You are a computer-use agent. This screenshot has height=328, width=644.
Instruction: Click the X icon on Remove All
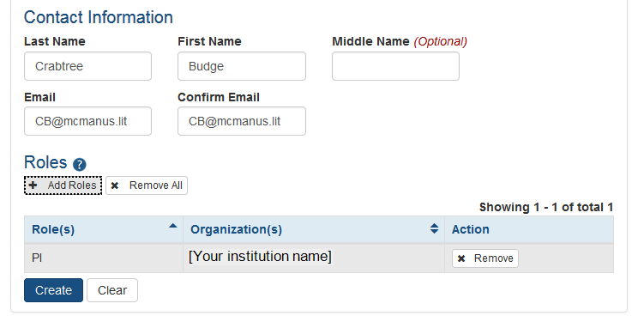click(115, 185)
